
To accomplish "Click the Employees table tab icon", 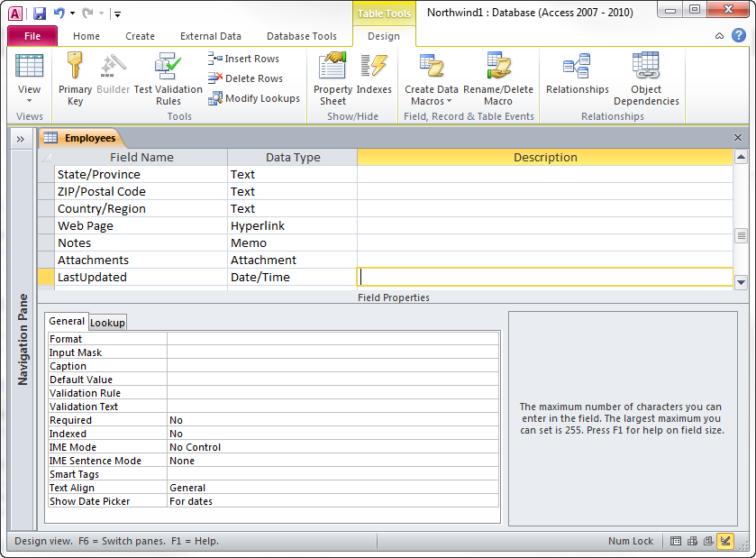I will 50,138.
